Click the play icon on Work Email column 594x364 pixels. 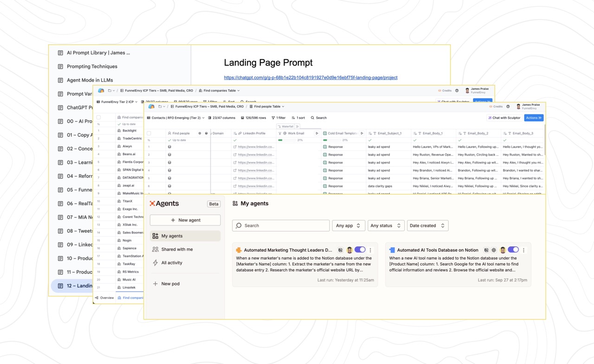(x=317, y=133)
